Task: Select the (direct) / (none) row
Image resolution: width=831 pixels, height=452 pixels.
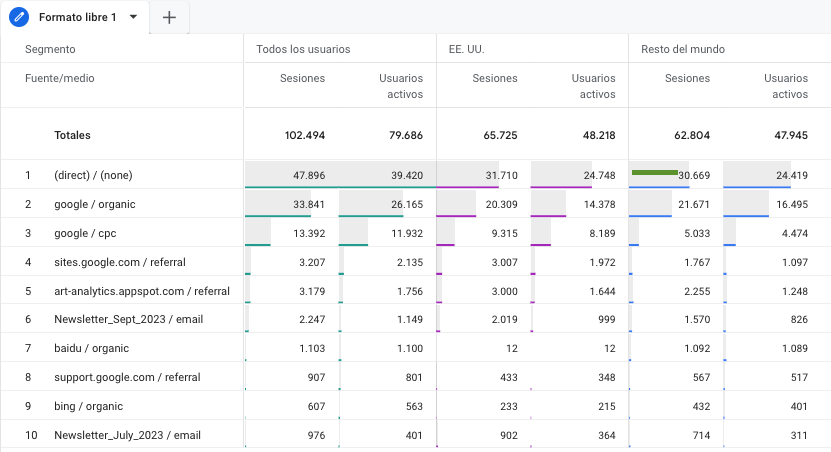Action: [x=93, y=175]
